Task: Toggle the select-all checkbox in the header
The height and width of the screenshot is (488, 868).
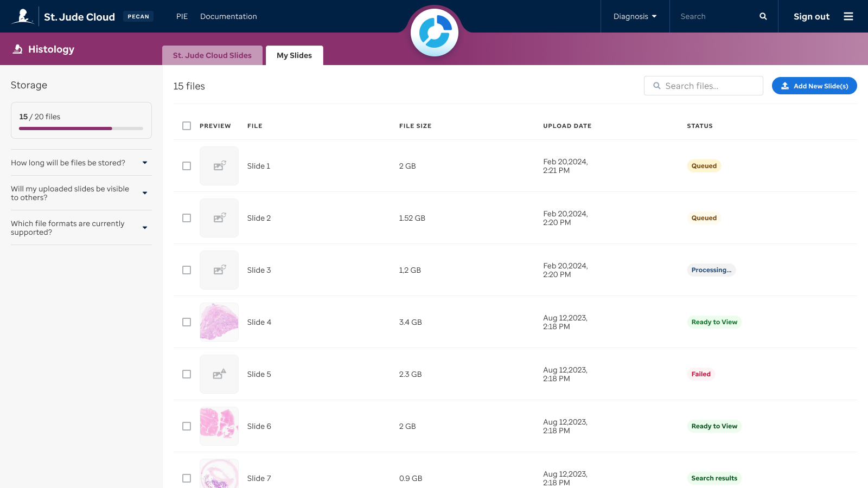Action: [x=187, y=125]
